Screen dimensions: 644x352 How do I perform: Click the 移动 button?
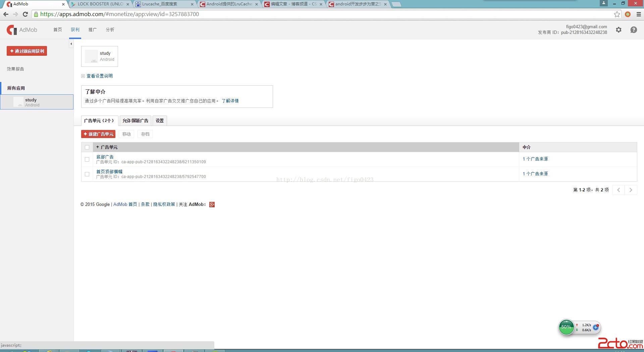click(126, 134)
